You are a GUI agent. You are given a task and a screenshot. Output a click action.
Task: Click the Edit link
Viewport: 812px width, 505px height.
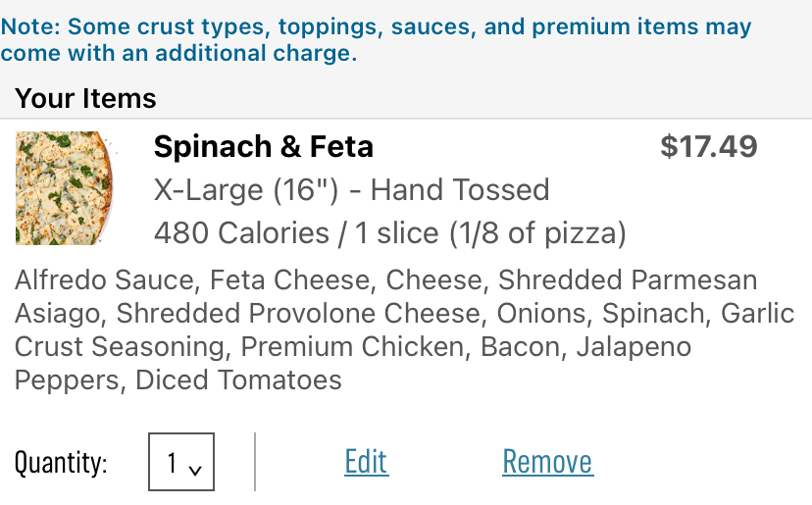(x=366, y=462)
